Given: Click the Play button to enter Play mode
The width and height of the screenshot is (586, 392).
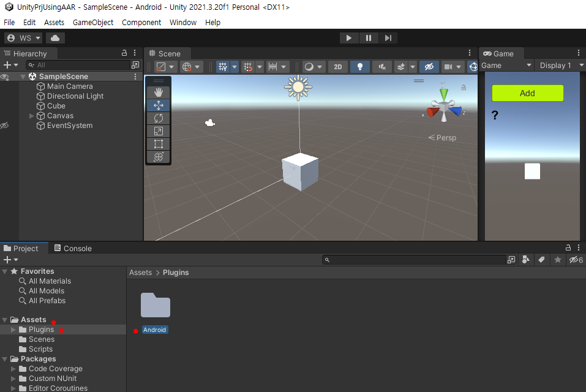Looking at the screenshot, I should click(x=349, y=37).
